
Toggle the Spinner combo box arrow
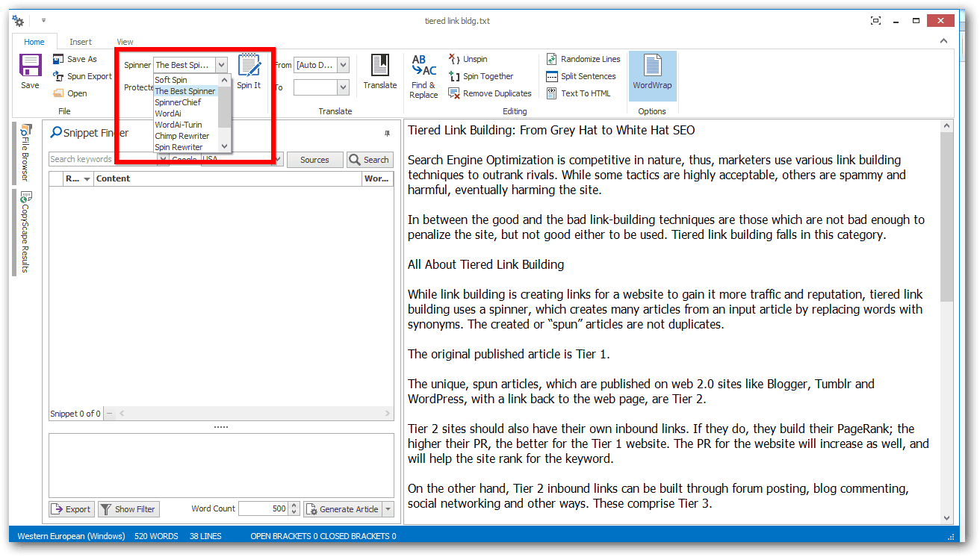[221, 65]
